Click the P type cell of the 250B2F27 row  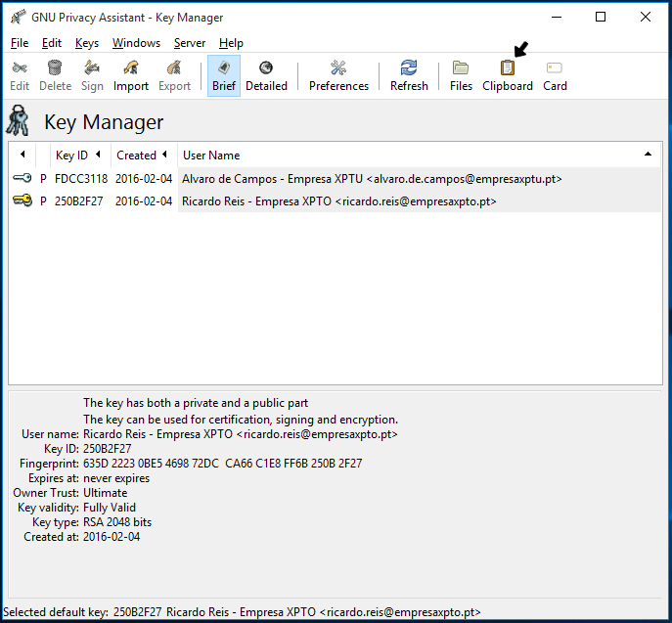click(43, 200)
